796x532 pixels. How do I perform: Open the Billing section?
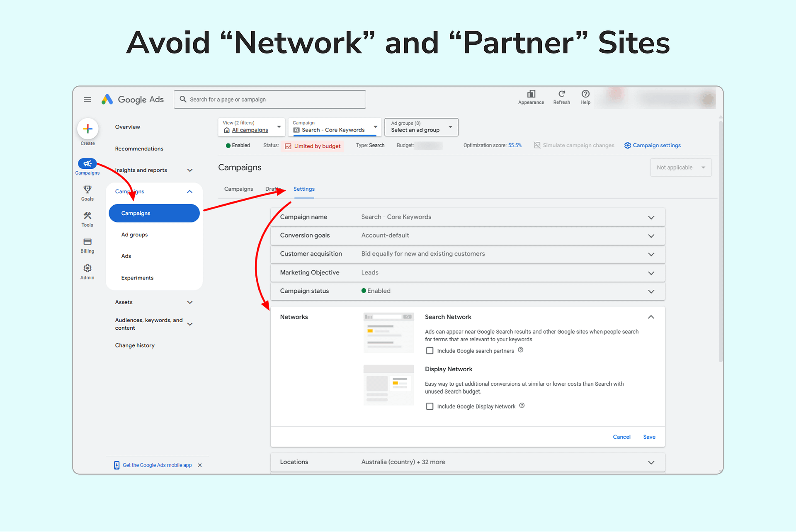pyautogui.click(x=87, y=245)
